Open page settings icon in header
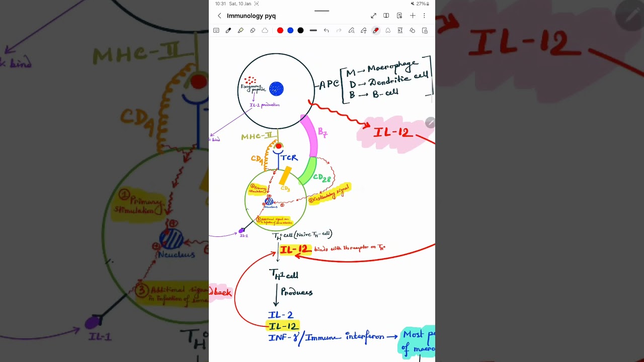Screen dimensions: 644x362 tap(399, 16)
